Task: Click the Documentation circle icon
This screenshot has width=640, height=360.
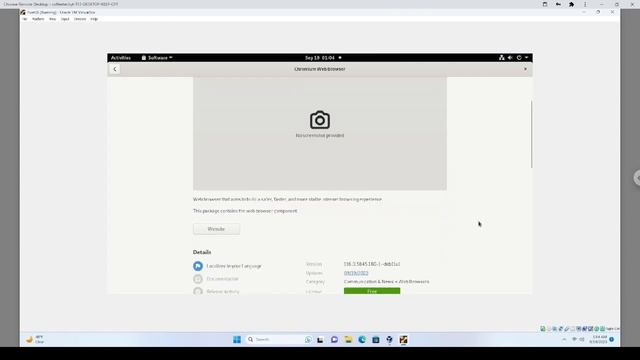Action: tap(198, 279)
